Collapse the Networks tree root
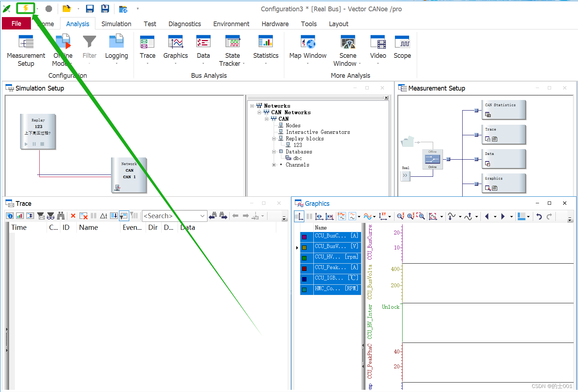The width and height of the screenshot is (578, 392). pyautogui.click(x=252, y=106)
